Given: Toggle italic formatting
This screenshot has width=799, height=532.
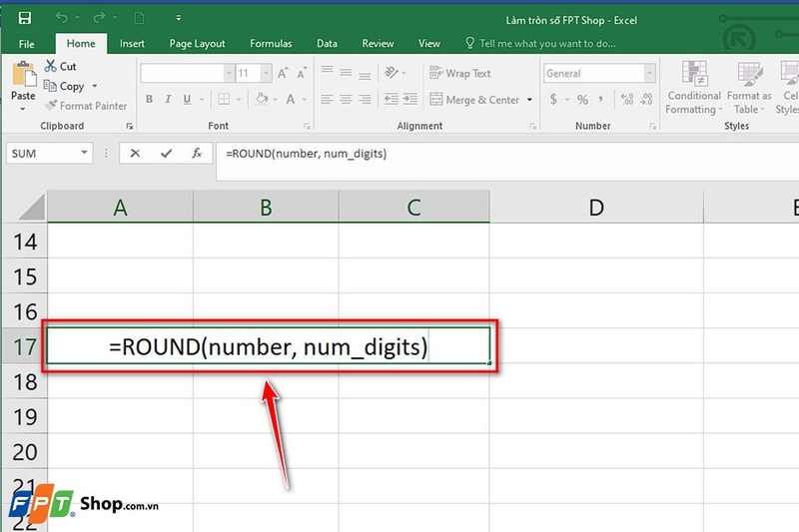Looking at the screenshot, I should click(168, 99).
